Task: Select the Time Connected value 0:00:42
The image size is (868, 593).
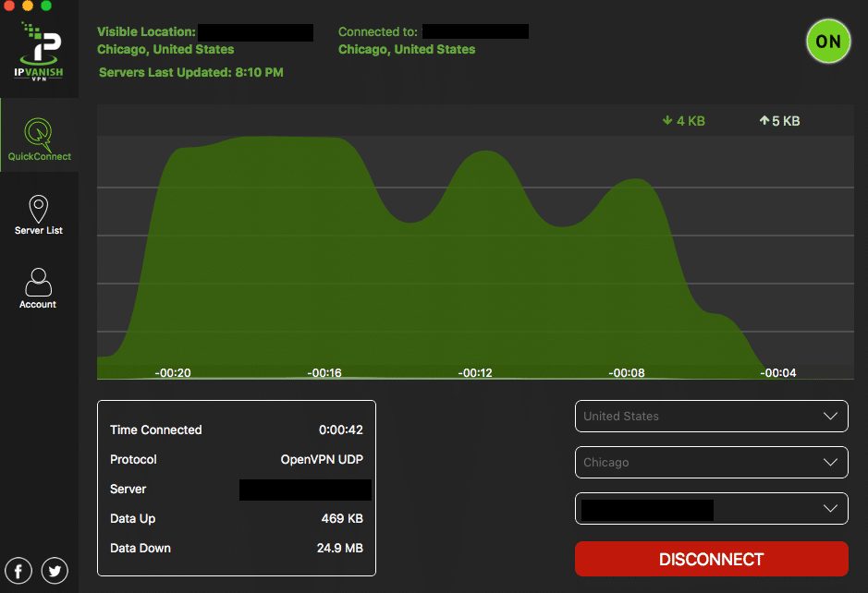Action: point(340,430)
